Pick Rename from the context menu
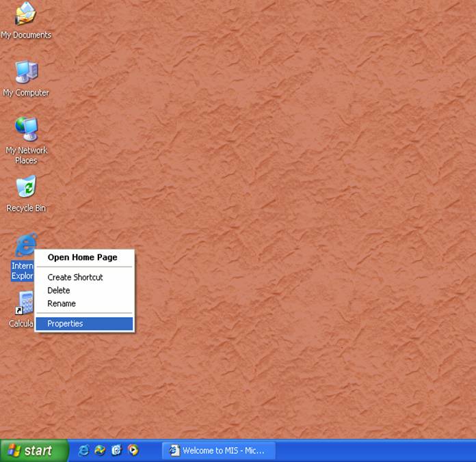This screenshot has height=462, width=476. click(x=62, y=303)
